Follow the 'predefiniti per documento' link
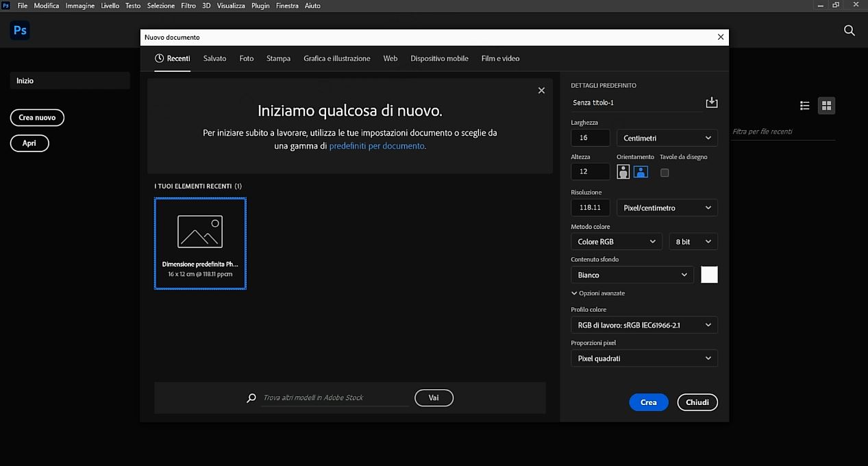 [x=377, y=146]
